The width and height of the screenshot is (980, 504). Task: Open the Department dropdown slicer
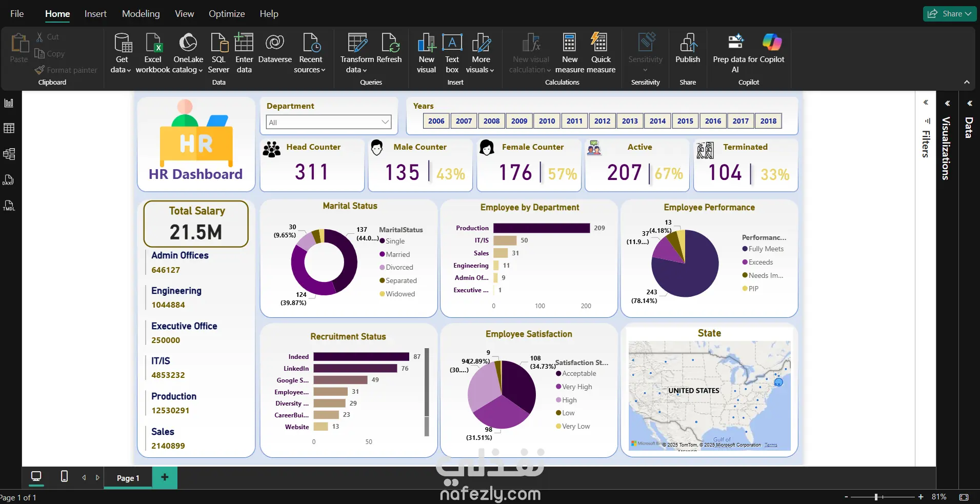pyautogui.click(x=329, y=122)
